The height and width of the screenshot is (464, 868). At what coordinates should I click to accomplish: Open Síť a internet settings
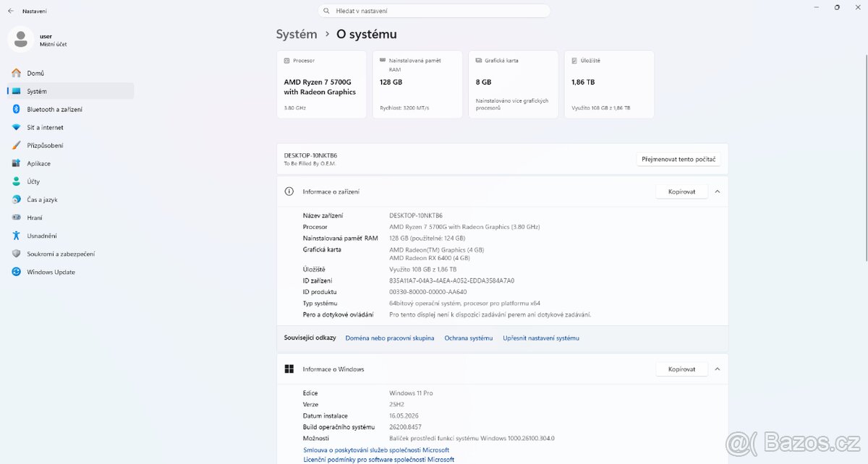pyautogui.click(x=70, y=127)
